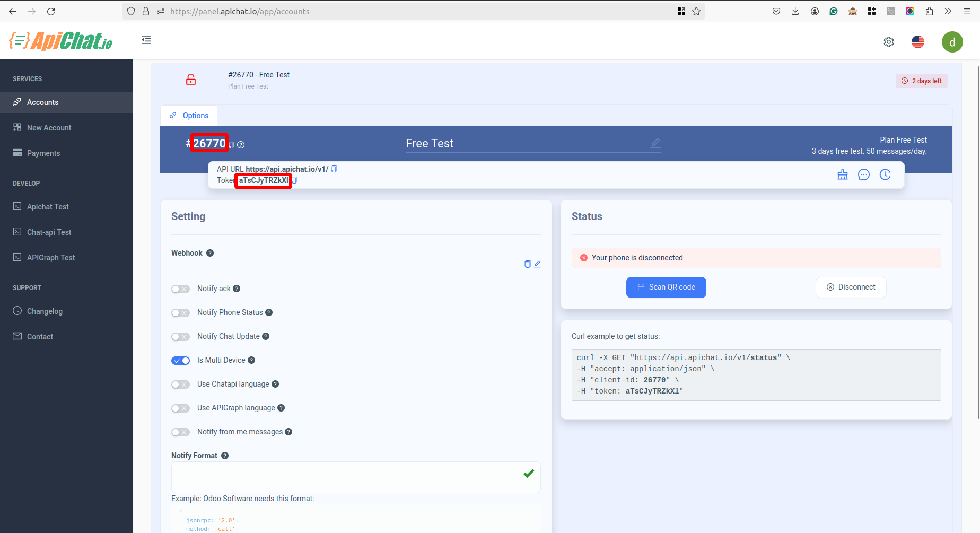Edit the Free Test account name
980x533 pixels.
(x=655, y=143)
